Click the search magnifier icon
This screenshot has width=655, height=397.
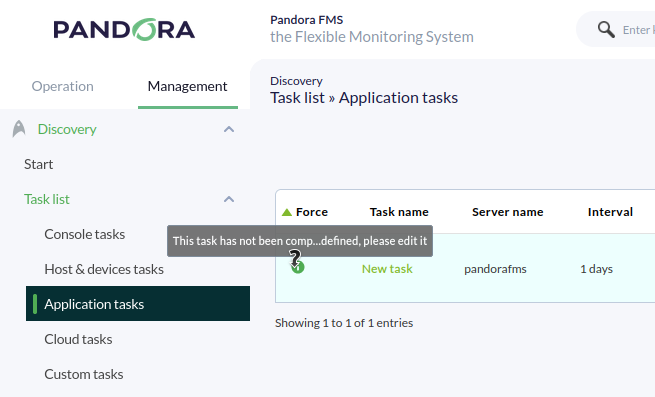pos(606,30)
